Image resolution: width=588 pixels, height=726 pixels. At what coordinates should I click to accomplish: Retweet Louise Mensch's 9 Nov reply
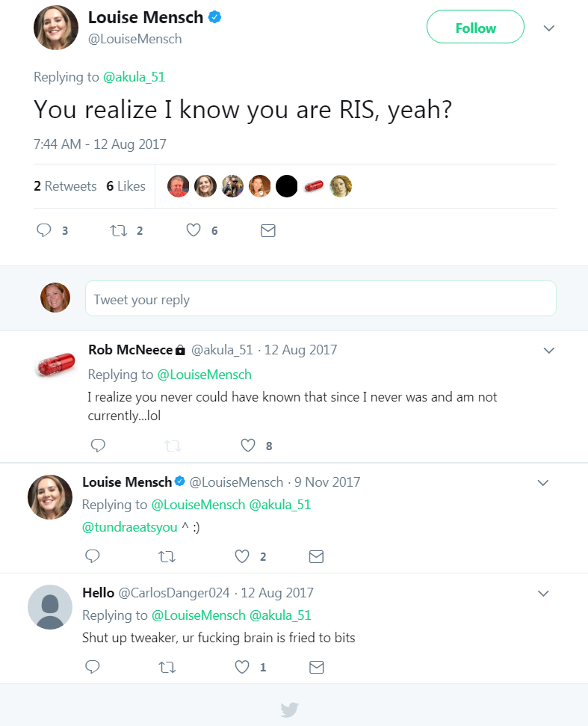pyautogui.click(x=167, y=556)
